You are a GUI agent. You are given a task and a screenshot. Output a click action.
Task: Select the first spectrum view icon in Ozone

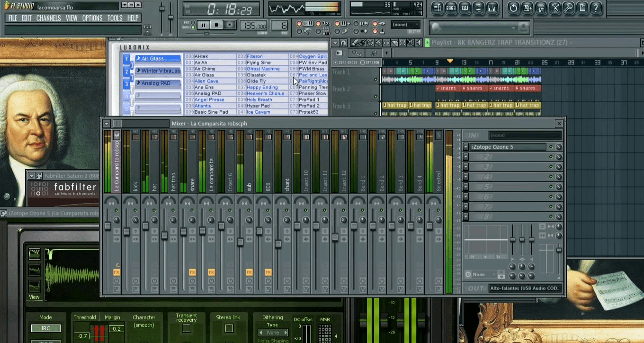(x=35, y=254)
